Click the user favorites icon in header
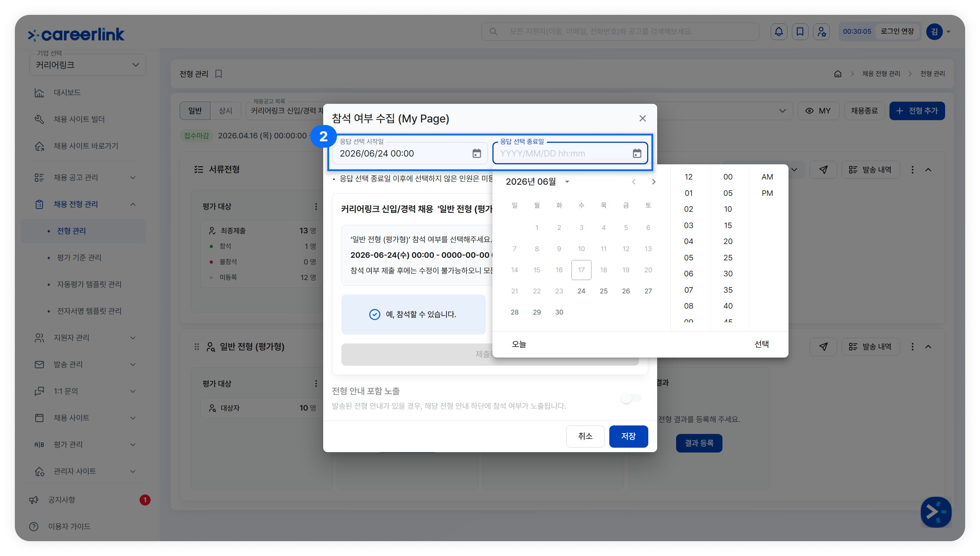Image resolution: width=980 pixels, height=556 pixels. tap(821, 31)
